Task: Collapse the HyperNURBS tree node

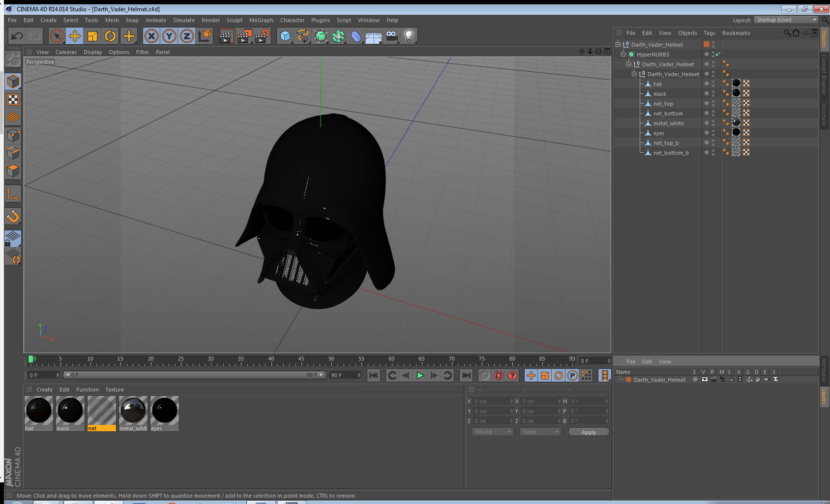Action: [623, 54]
